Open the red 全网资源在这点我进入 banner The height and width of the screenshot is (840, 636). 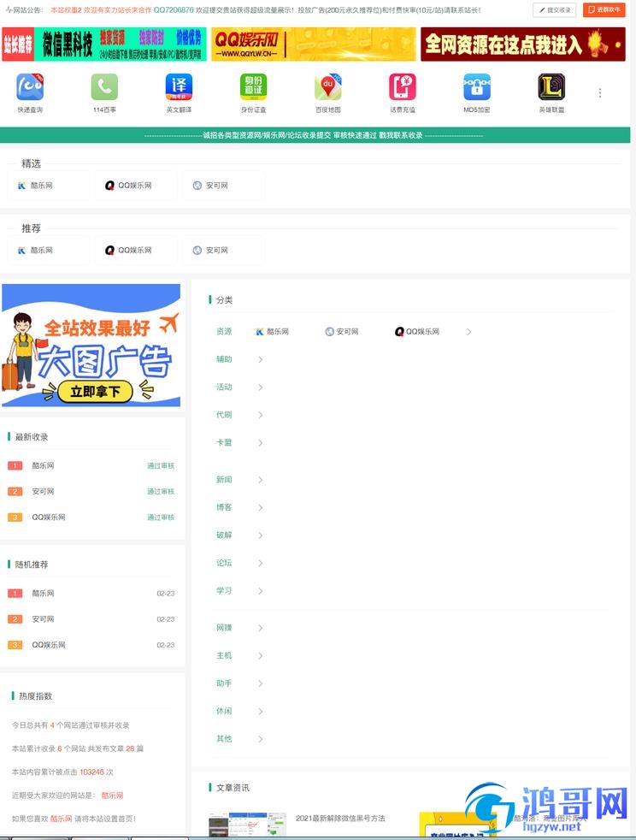coord(523,44)
